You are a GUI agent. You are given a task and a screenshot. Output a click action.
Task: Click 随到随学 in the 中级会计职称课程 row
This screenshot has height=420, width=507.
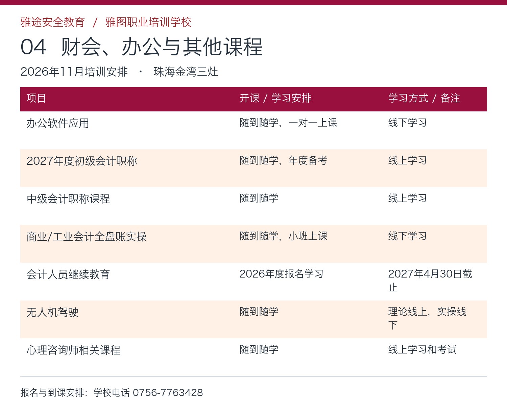[259, 198]
